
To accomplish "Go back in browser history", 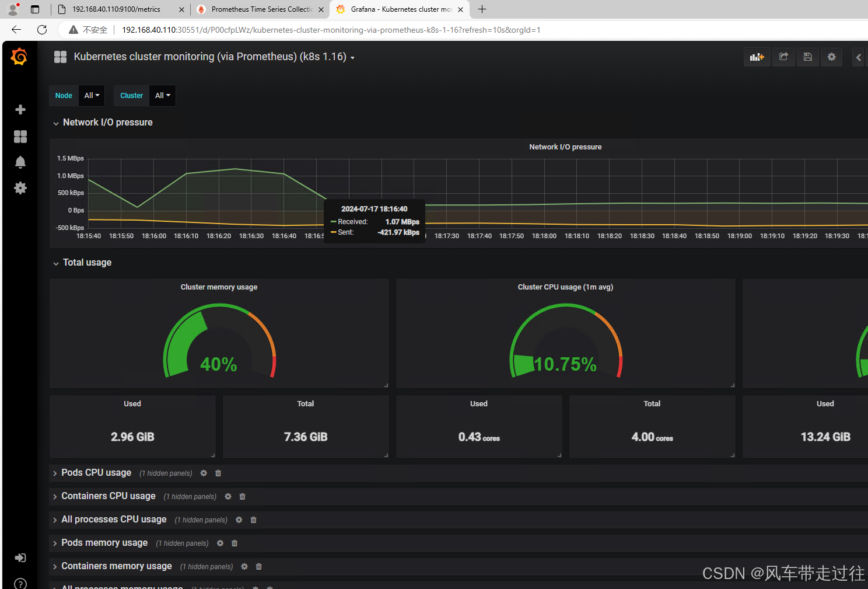I will 16,30.
